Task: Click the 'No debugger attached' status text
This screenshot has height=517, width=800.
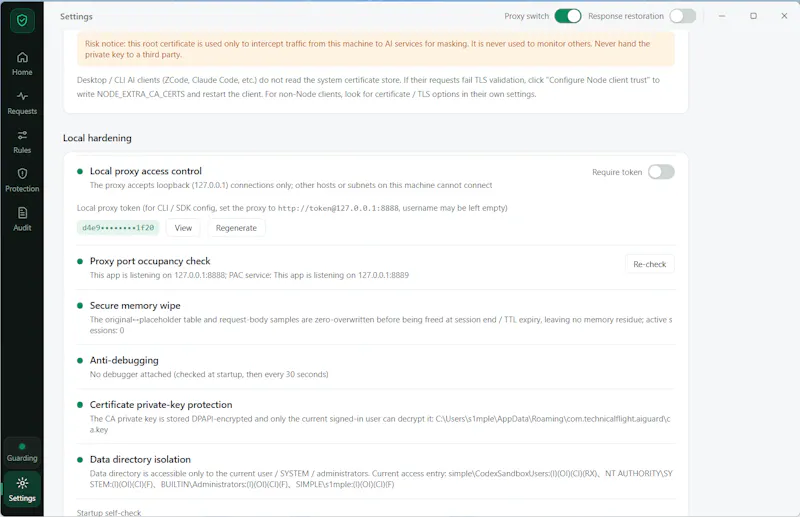Action: coord(209,374)
